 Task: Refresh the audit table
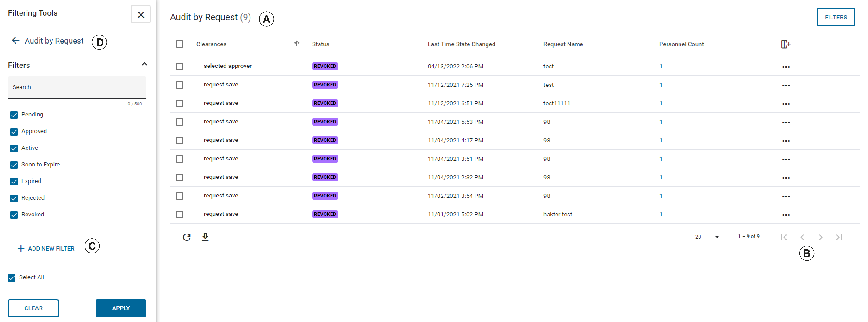tap(187, 237)
